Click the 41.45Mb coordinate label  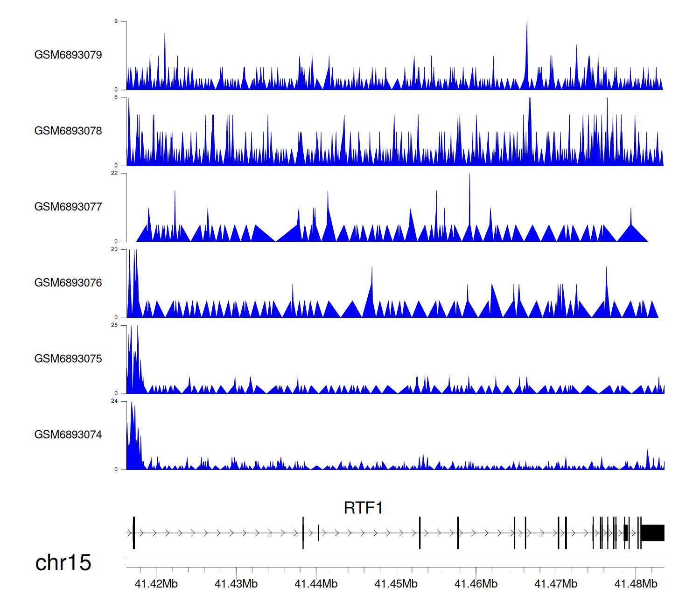[x=396, y=584]
